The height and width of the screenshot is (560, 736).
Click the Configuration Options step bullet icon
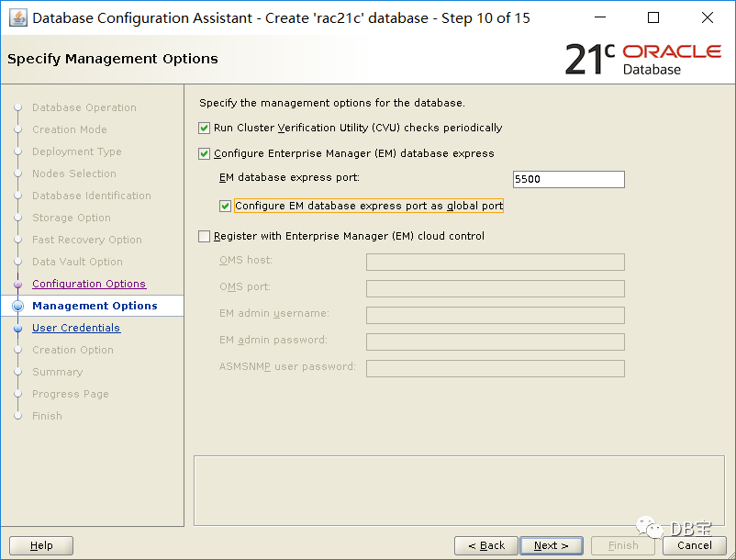click(x=17, y=285)
